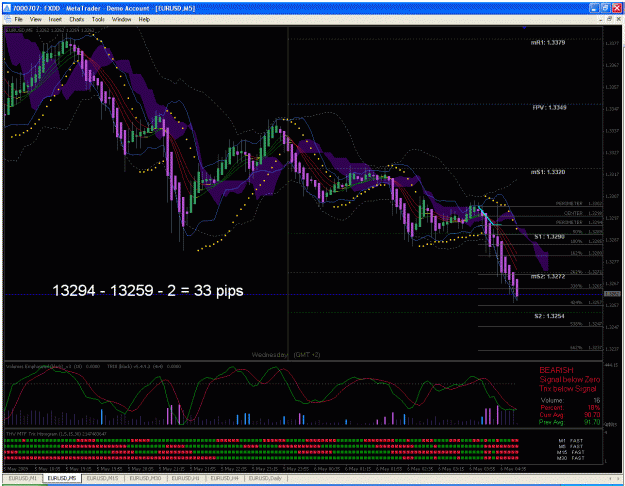Image resolution: width=625 pixels, height=486 pixels.
Task: Open the View menu
Action: [35, 19]
